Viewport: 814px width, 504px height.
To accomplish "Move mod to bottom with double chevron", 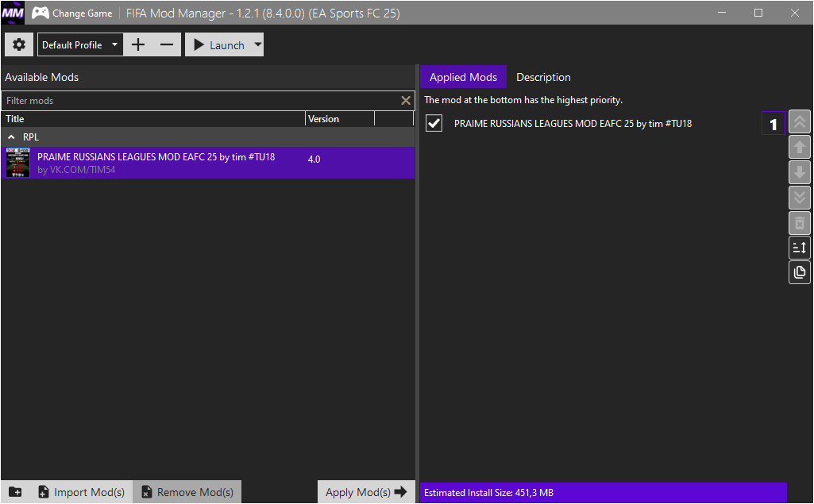I will (800, 198).
